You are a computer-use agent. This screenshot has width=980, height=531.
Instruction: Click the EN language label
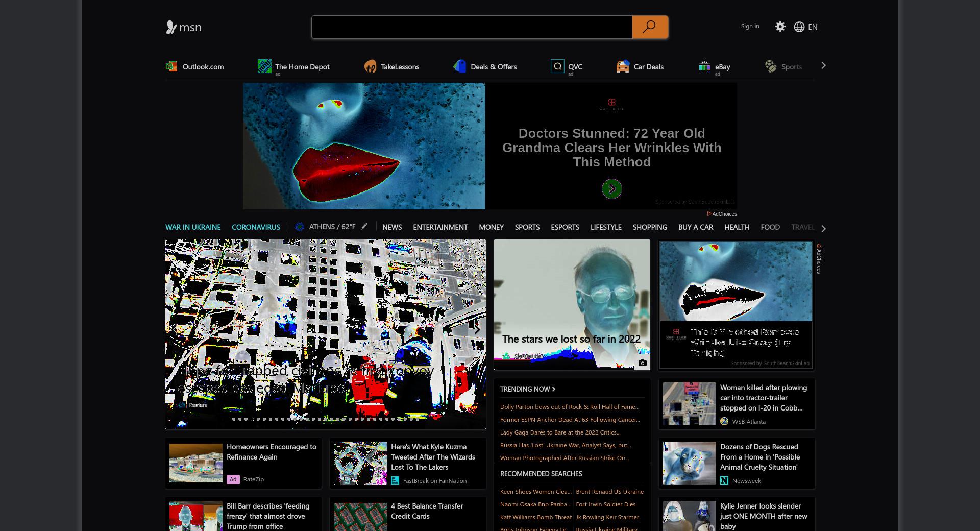[813, 27]
